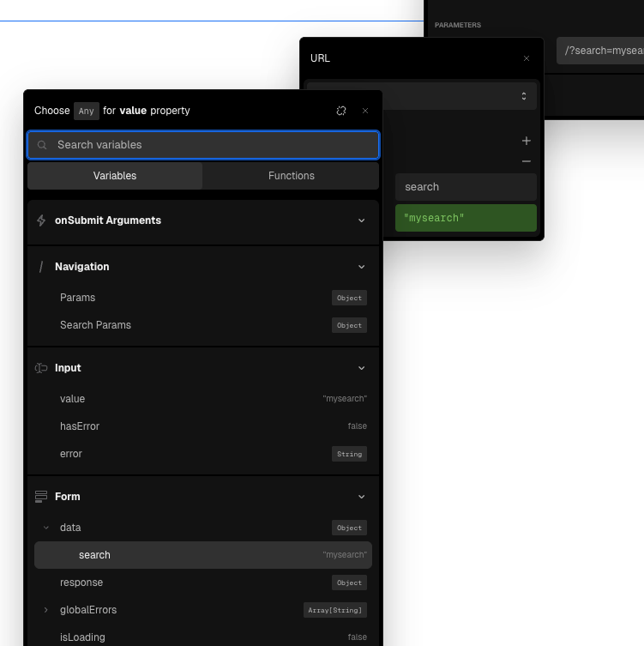Click the form icon beside Form section
The image size is (644, 646).
[x=41, y=497]
